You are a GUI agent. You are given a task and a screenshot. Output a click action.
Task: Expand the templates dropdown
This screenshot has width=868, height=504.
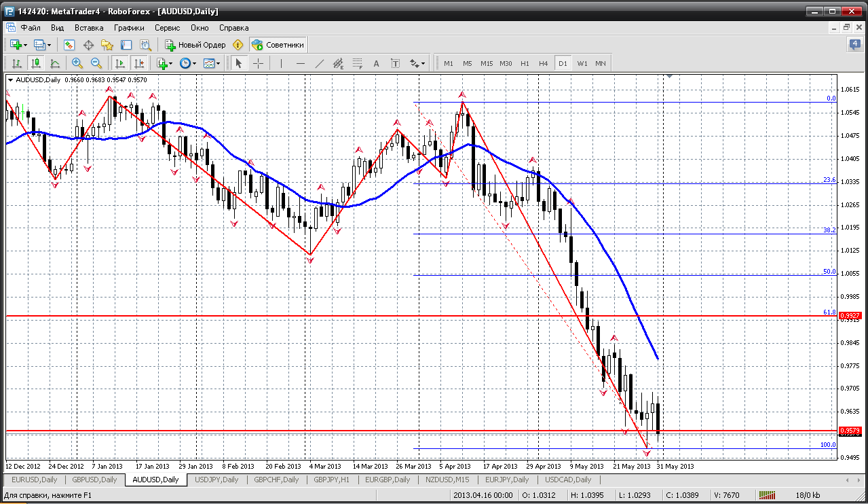(x=219, y=63)
